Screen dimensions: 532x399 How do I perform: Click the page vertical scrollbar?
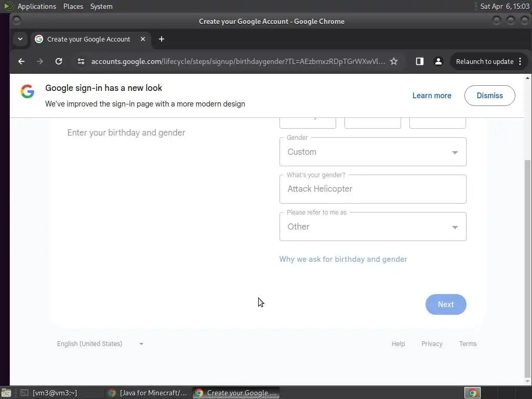click(527, 268)
